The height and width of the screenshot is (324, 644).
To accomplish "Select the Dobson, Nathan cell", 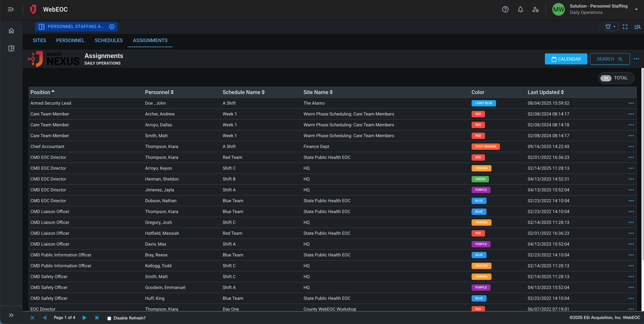I will pos(161,201).
